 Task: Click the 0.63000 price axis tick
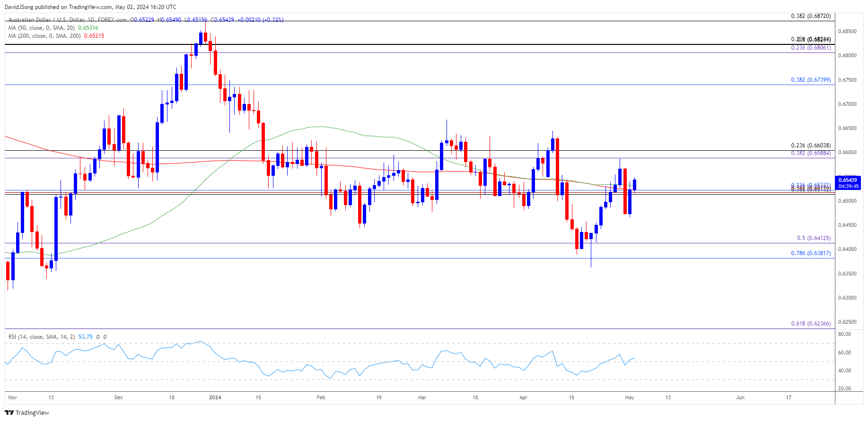847,298
